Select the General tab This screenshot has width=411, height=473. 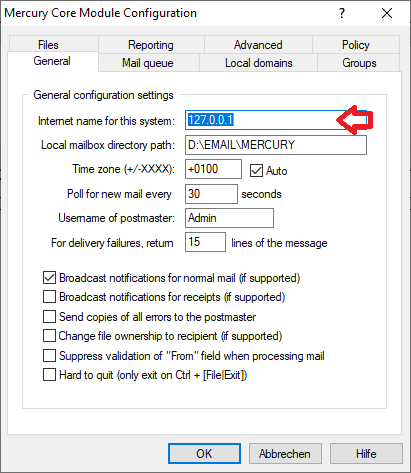tap(52, 61)
